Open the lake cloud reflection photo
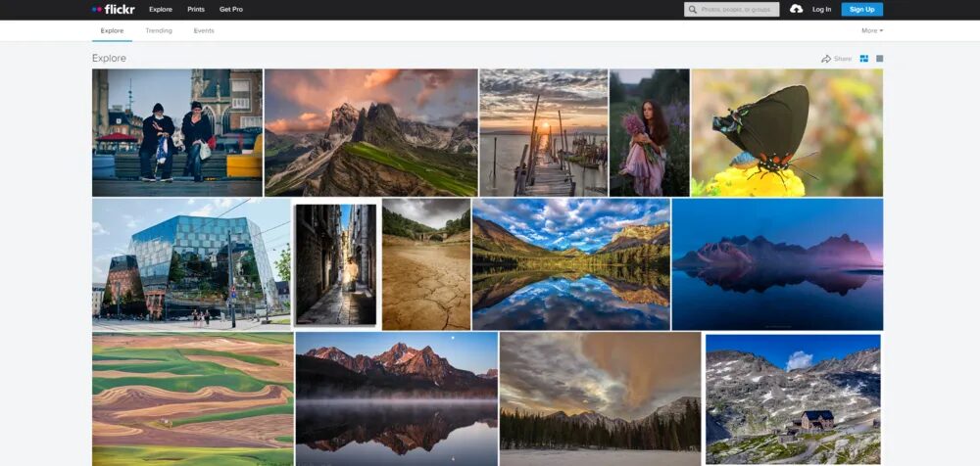 570,264
